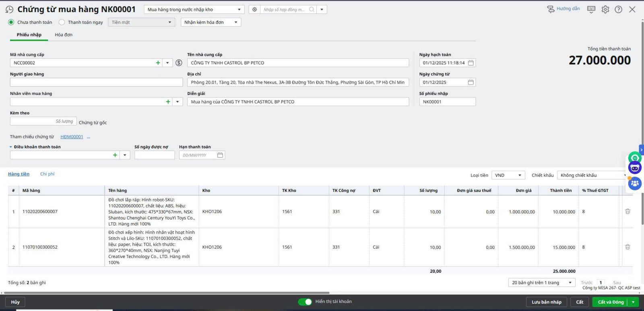Switch to Hóa đơn tab
The width and height of the screenshot is (644, 311).
tap(64, 35)
